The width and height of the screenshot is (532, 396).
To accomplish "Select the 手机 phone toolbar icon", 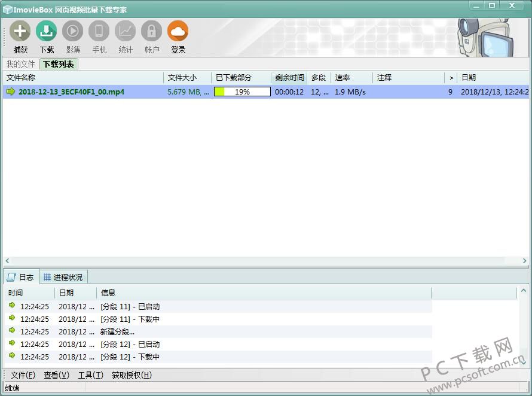I will click(x=99, y=31).
